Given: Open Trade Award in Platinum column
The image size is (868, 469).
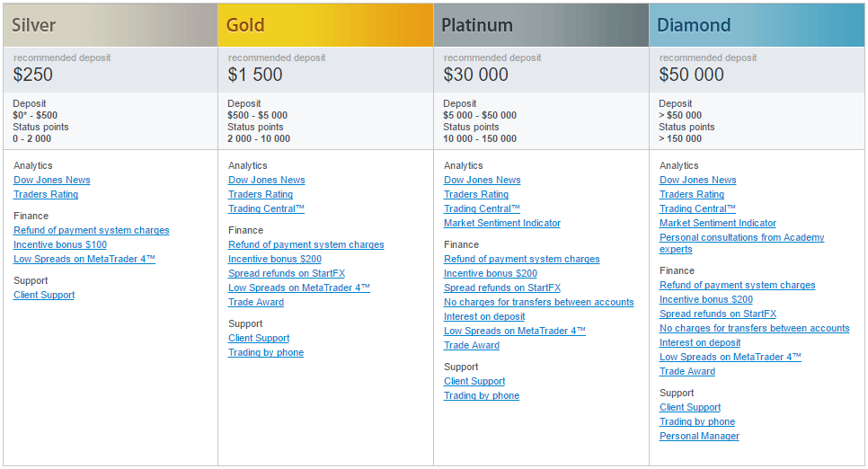Looking at the screenshot, I should (471, 346).
